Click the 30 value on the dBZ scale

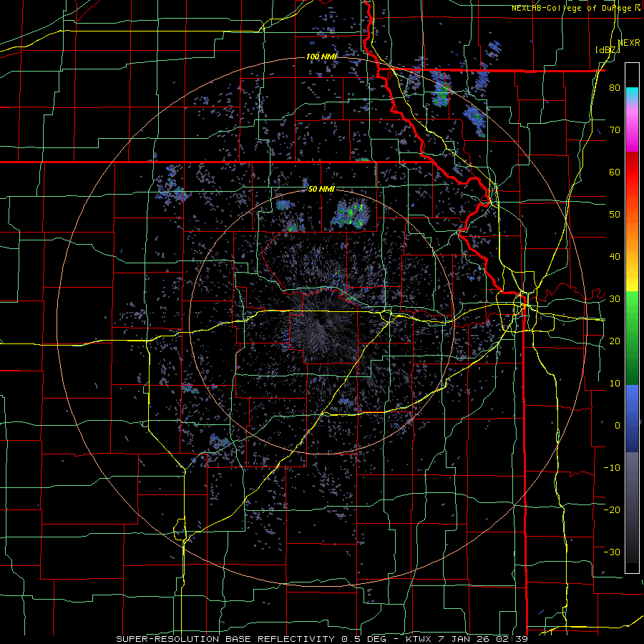[x=615, y=298]
